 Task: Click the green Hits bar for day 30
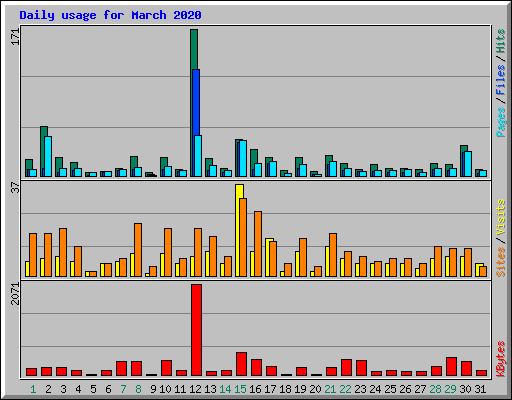tap(464, 149)
